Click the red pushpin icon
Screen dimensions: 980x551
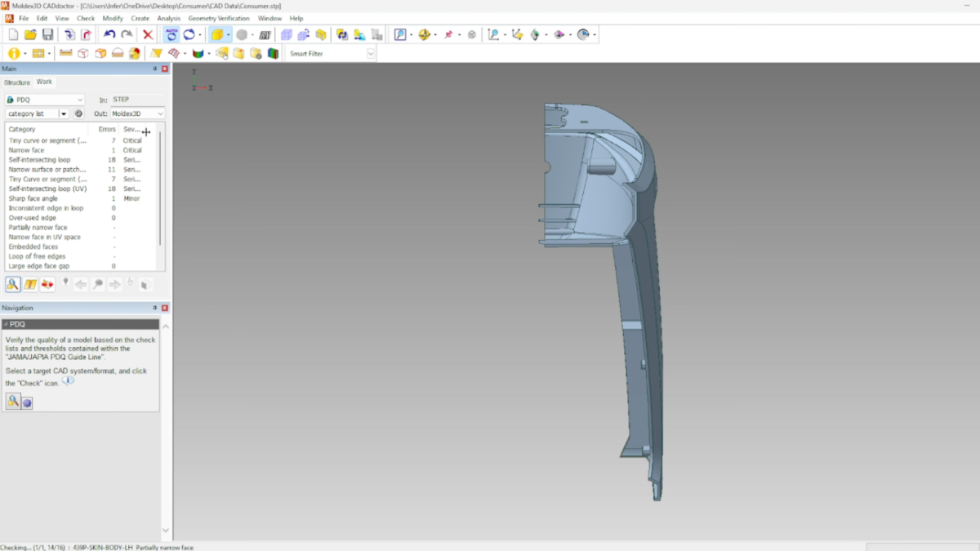pyautogui.click(x=448, y=34)
